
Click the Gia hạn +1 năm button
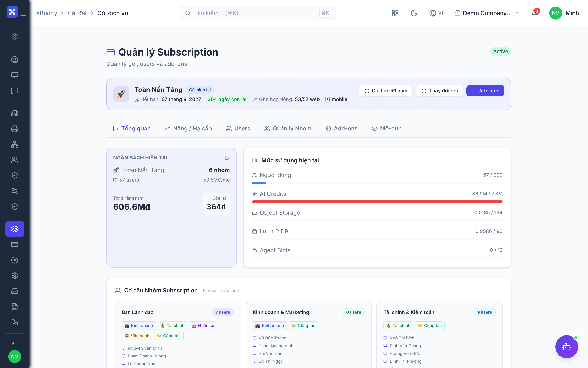(x=386, y=91)
